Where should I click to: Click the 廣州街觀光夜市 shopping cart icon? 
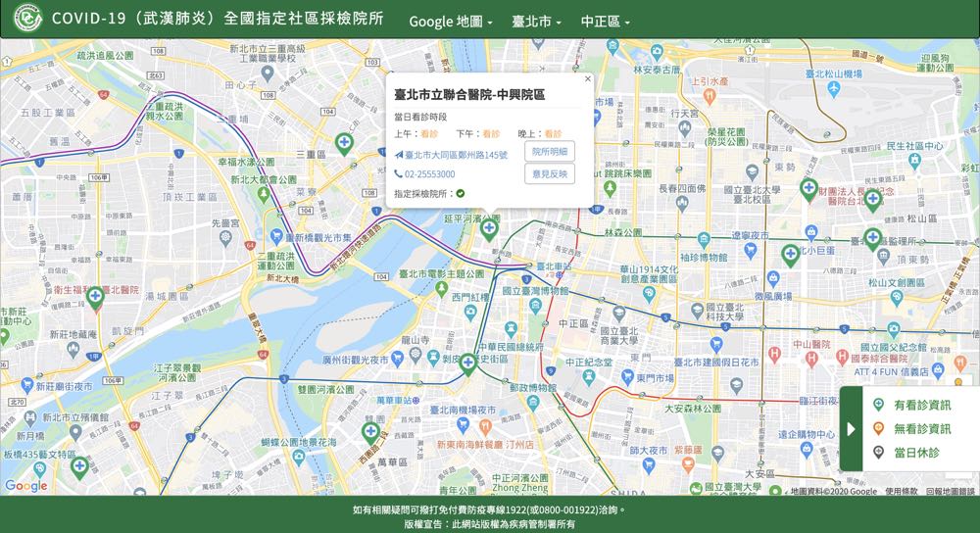pos(396,358)
